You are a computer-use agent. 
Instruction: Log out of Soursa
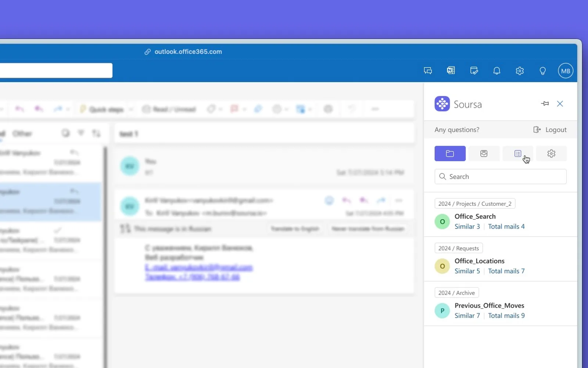[x=550, y=130]
